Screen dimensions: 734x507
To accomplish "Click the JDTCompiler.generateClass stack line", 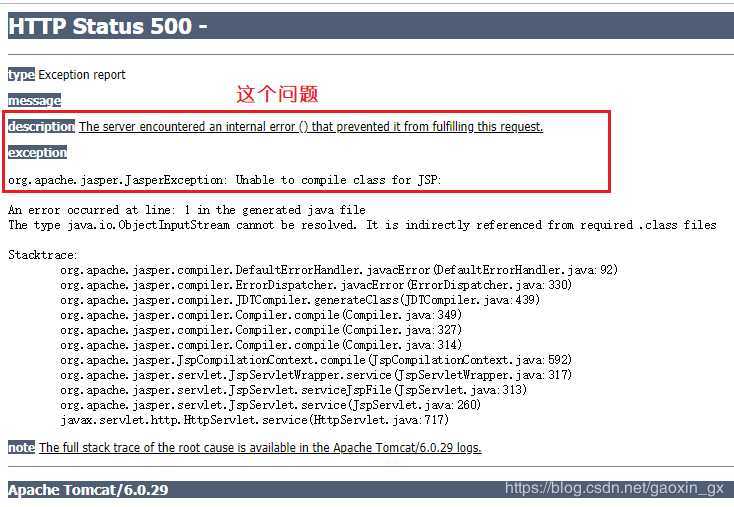I will pos(300,300).
